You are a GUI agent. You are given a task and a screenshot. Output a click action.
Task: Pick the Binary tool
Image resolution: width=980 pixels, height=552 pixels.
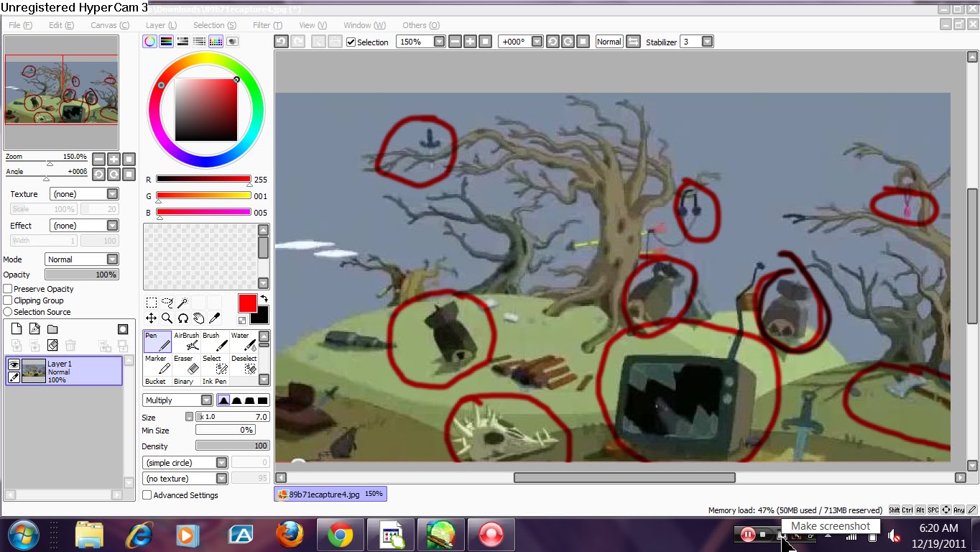187,381
